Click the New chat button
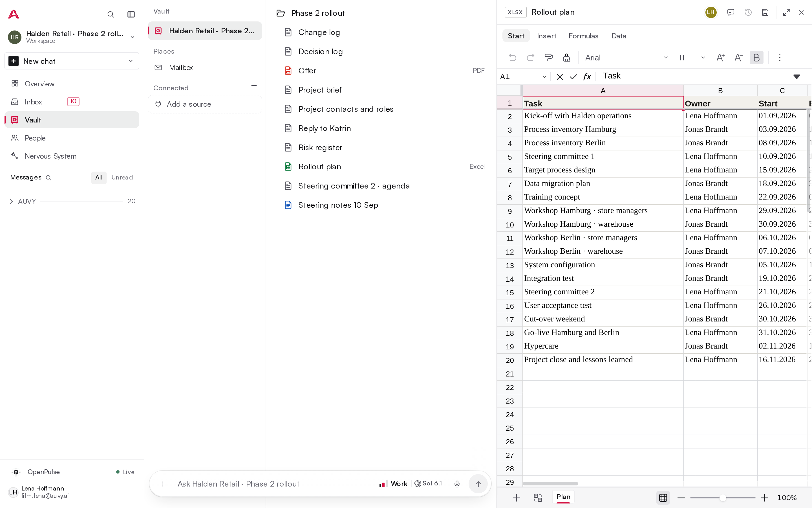The image size is (812, 508). tap(64, 61)
